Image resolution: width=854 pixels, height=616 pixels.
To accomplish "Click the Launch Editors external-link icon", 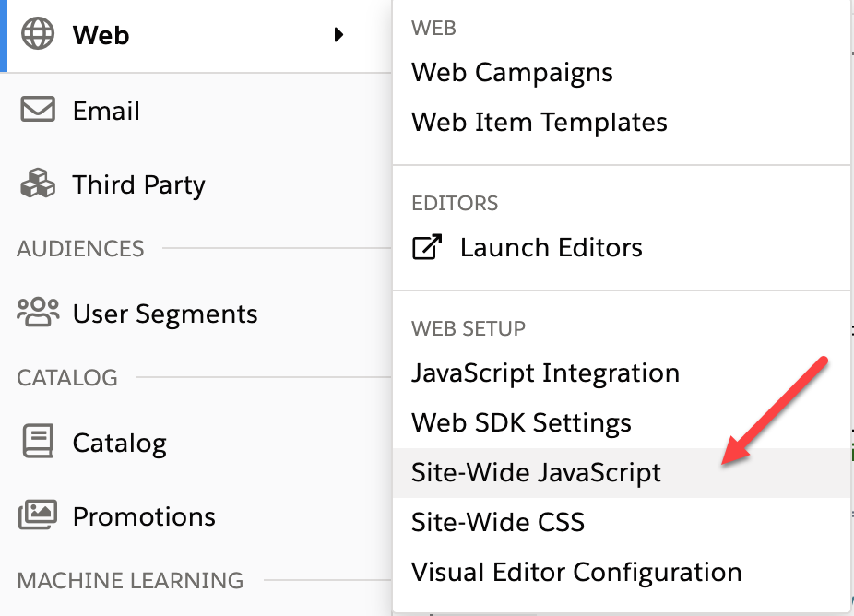I will [427, 247].
